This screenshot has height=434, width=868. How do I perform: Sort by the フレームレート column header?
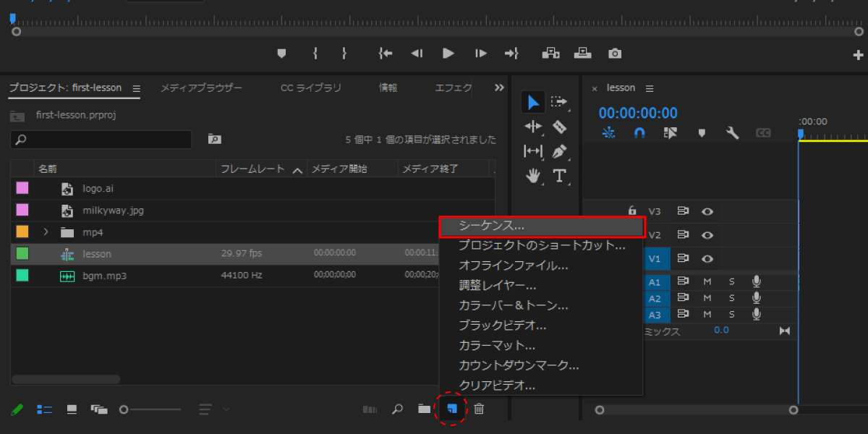pos(252,169)
